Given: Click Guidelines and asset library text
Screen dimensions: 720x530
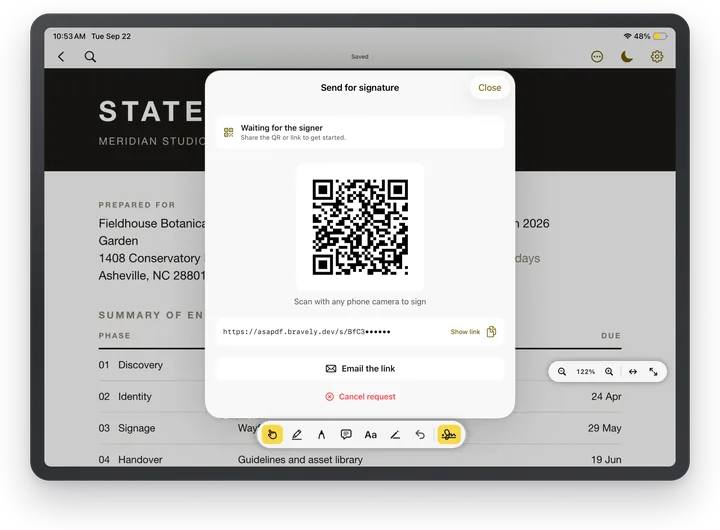Looking at the screenshot, I should [x=300, y=460].
